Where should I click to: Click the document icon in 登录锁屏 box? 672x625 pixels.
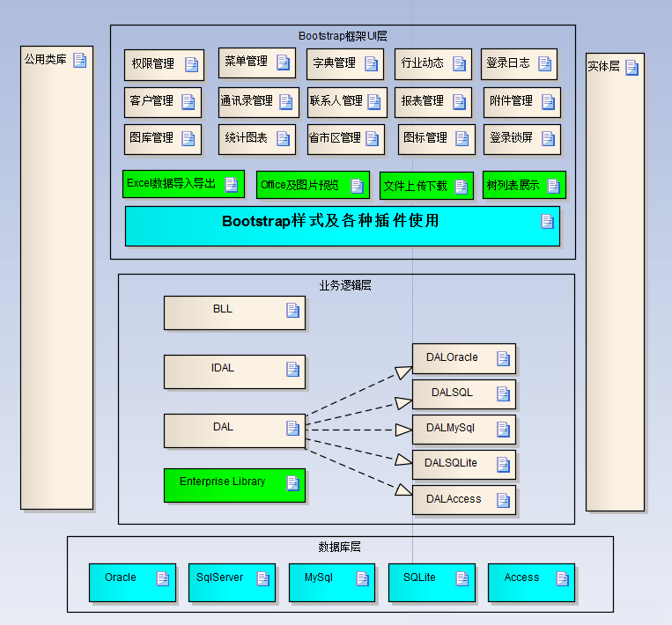tap(548, 139)
